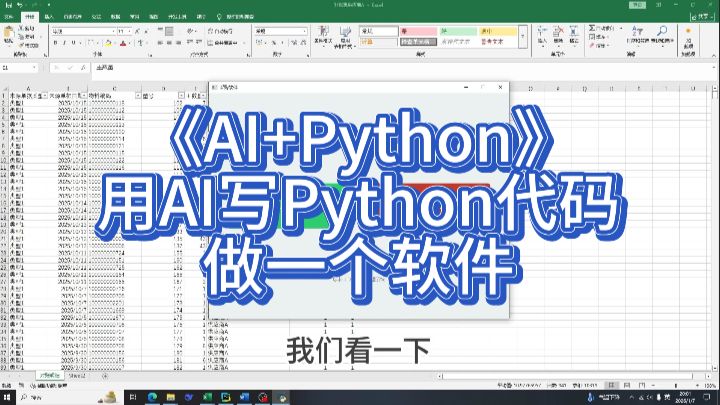Open the Name Box dropdown arrow
This screenshot has width=720, height=405.
click(34, 68)
